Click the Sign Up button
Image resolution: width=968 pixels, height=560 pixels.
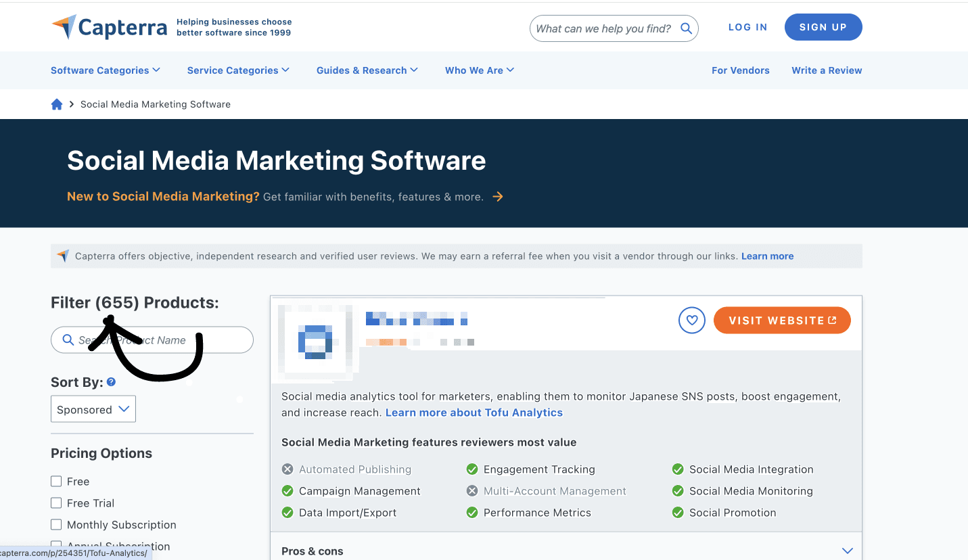823,27
